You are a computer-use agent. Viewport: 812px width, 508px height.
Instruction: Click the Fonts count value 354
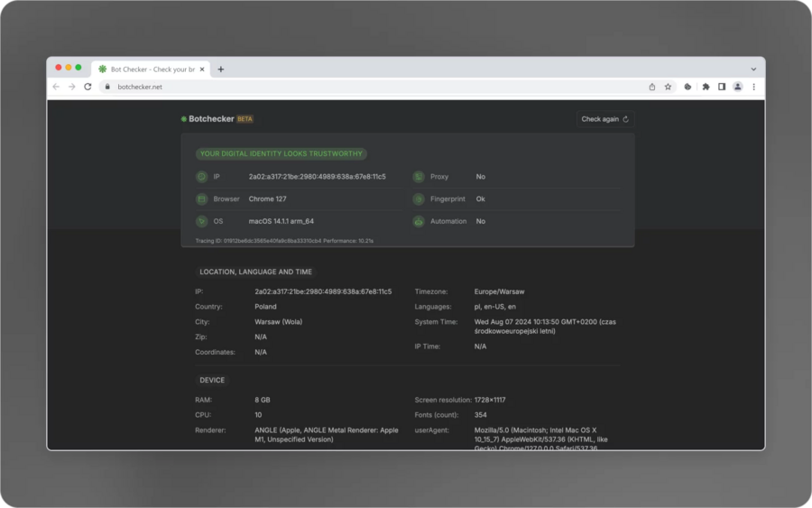481,415
